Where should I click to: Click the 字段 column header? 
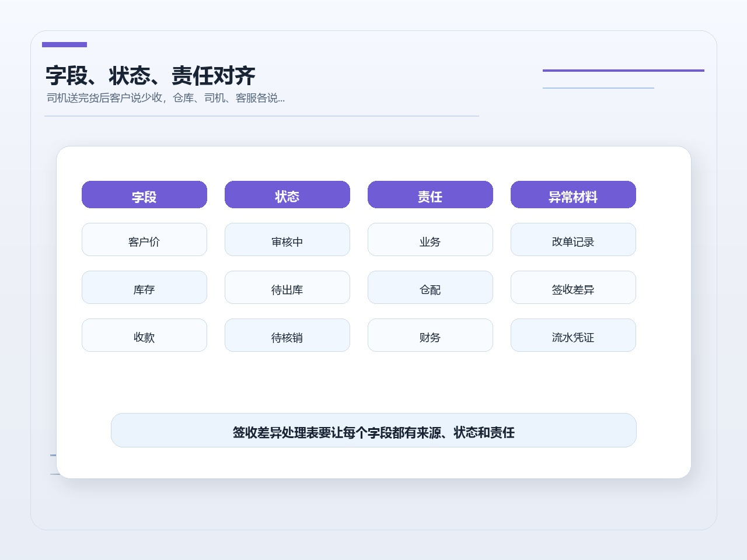point(144,194)
